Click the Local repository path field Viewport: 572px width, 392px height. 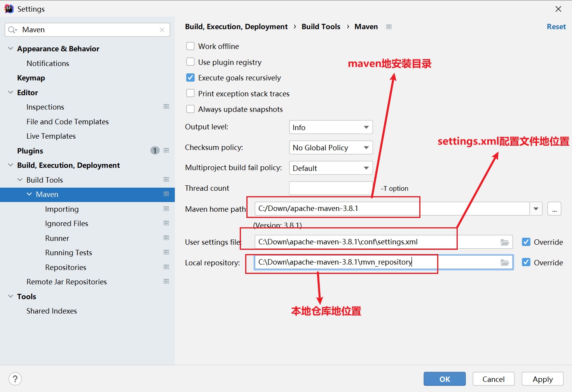click(x=384, y=262)
